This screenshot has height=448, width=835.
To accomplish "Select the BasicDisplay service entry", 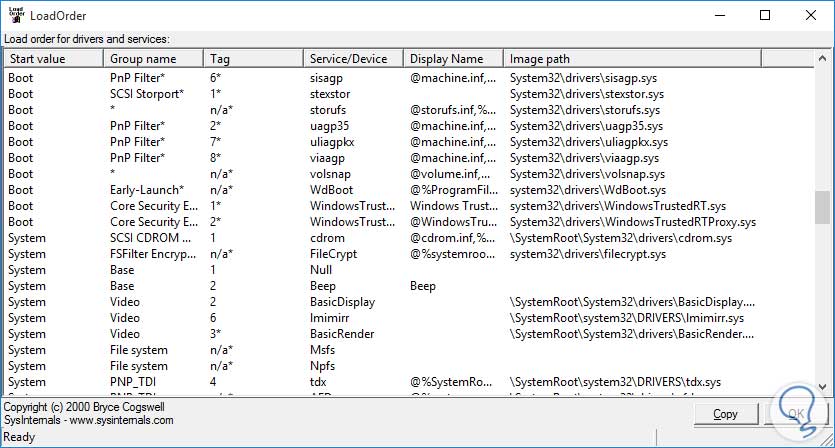I will tap(342, 302).
